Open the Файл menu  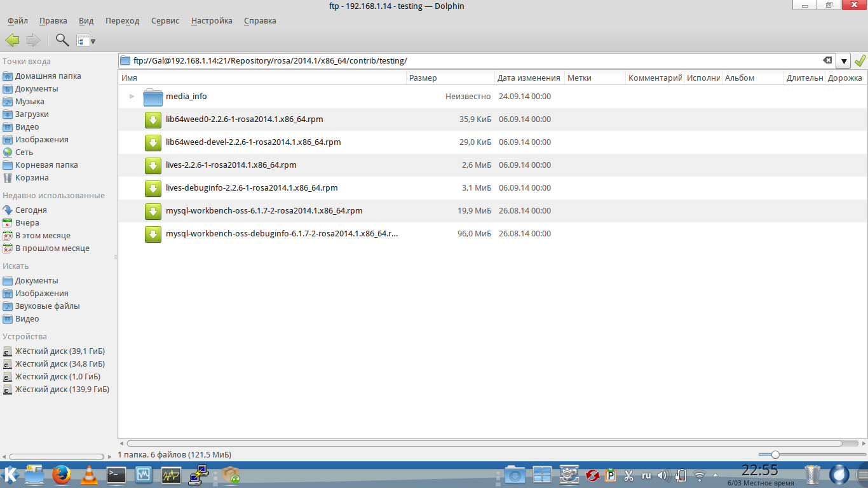[18, 20]
